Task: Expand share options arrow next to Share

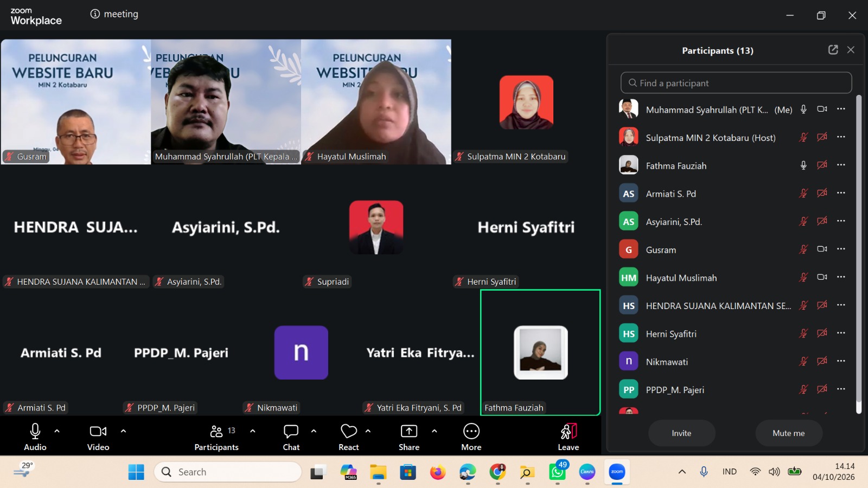Action: point(434,431)
